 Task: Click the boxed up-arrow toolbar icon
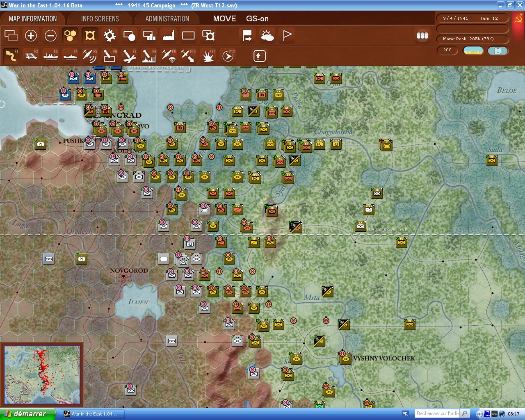coord(259,56)
